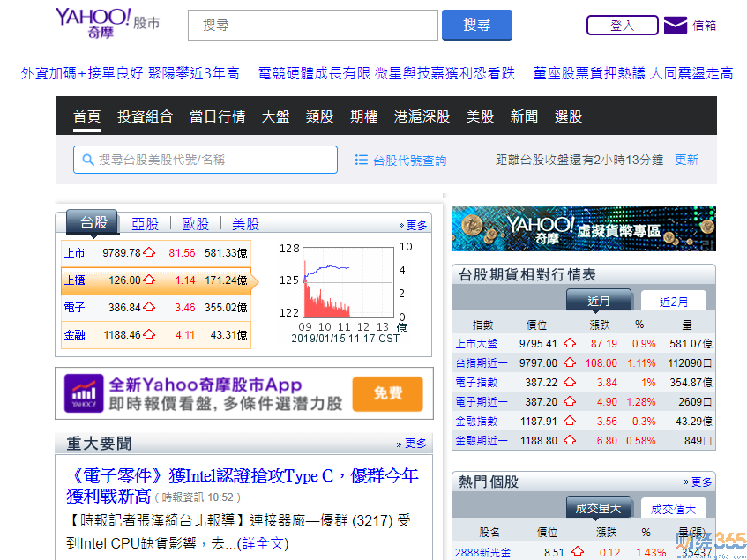The image size is (747, 560).
Task: Click the 上市 index link
Action: coord(74,253)
